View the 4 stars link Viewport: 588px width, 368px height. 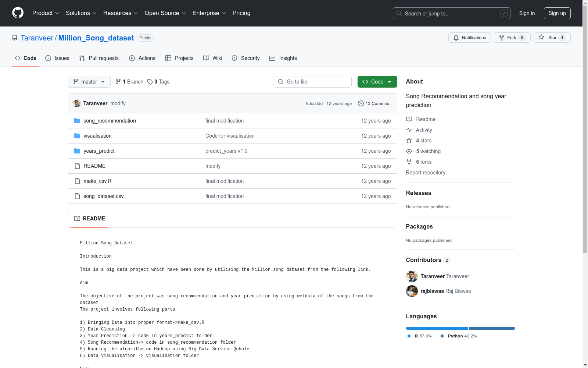419,141
